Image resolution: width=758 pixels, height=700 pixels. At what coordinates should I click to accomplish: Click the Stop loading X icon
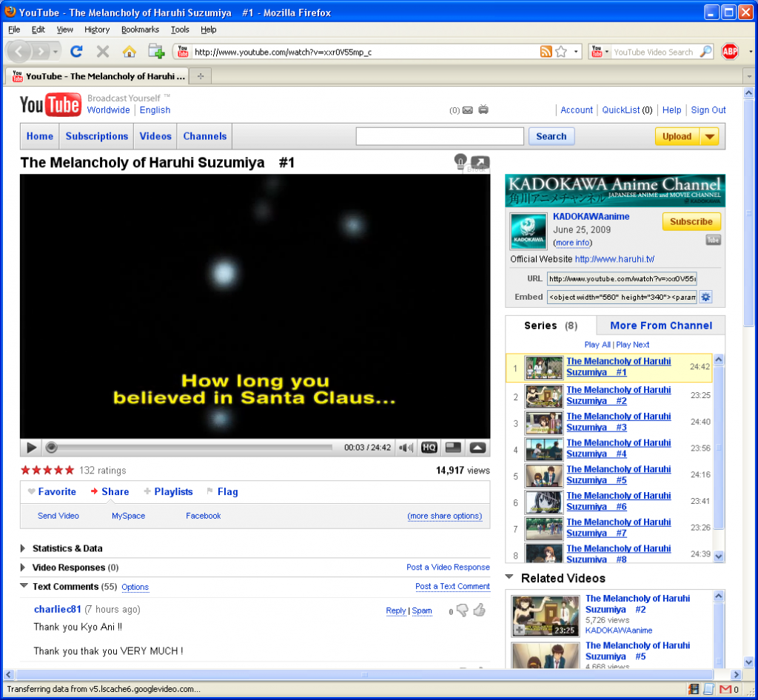click(102, 51)
